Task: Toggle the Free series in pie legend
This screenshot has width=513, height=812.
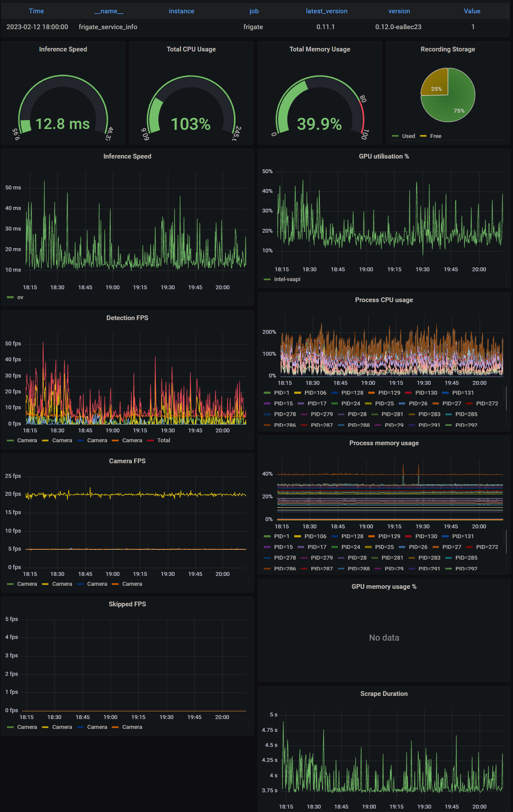Action: pyautogui.click(x=435, y=136)
